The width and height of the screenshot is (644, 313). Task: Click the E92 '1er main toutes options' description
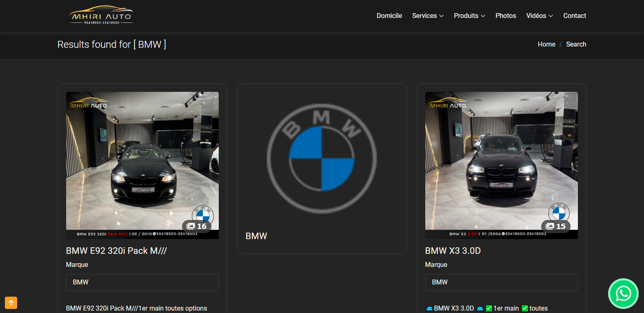click(x=137, y=308)
